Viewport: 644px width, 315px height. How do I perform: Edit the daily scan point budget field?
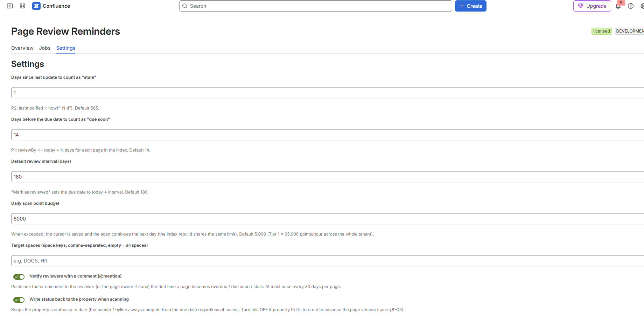point(328,219)
